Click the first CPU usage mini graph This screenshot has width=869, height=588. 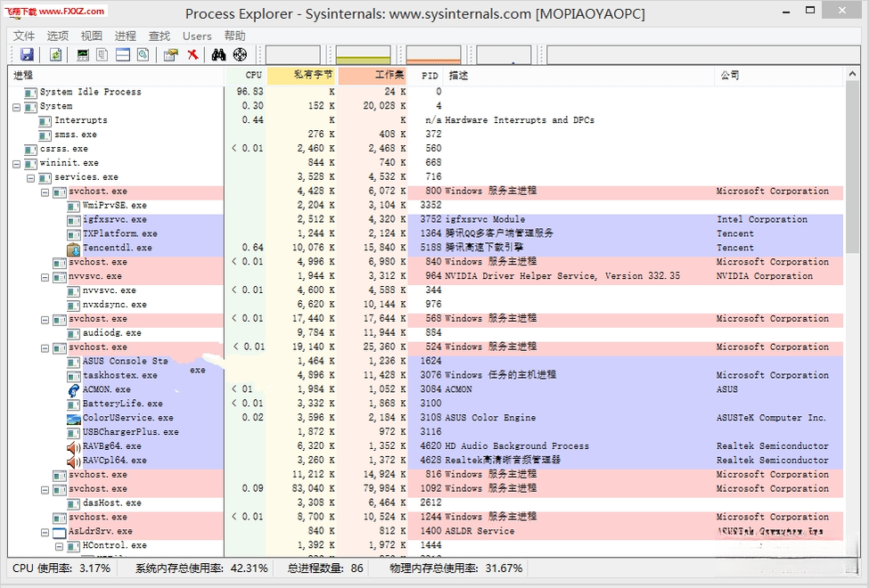(x=292, y=55)
